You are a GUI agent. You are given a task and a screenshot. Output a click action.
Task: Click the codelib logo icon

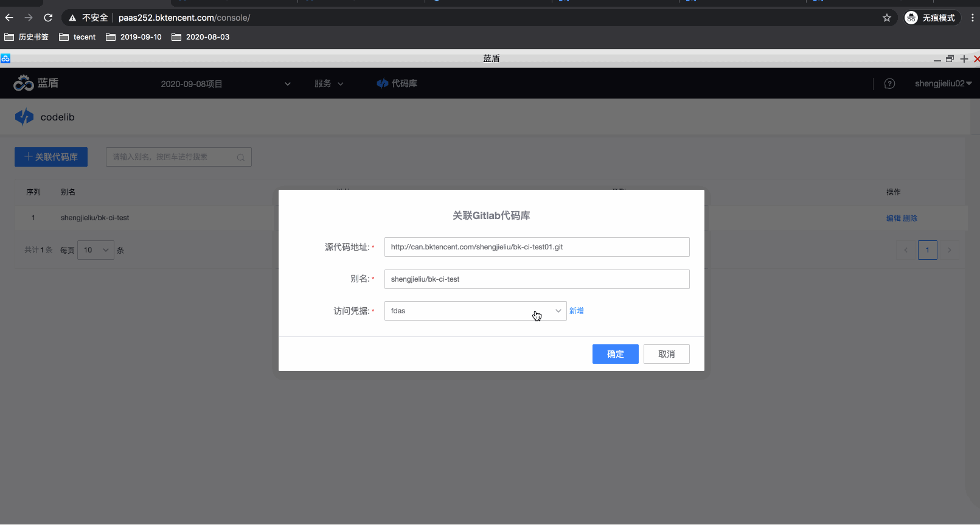(24, 117)
